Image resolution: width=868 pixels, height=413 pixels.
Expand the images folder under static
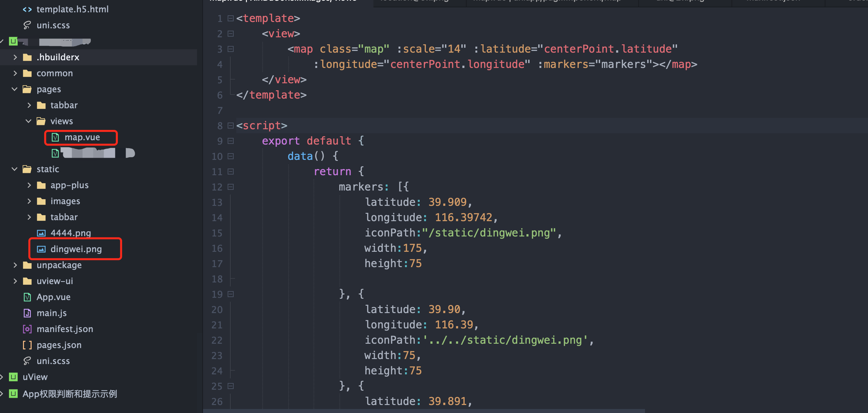click(x=29, y=201)
